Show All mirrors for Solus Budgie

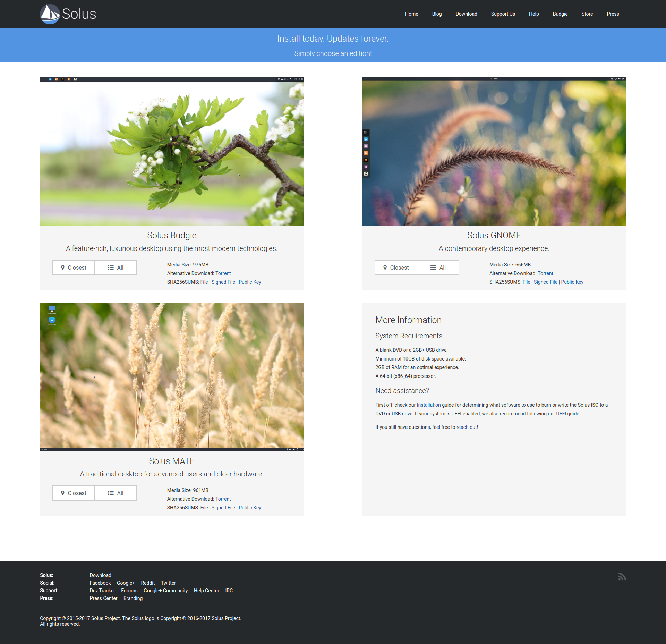(116, 268)
